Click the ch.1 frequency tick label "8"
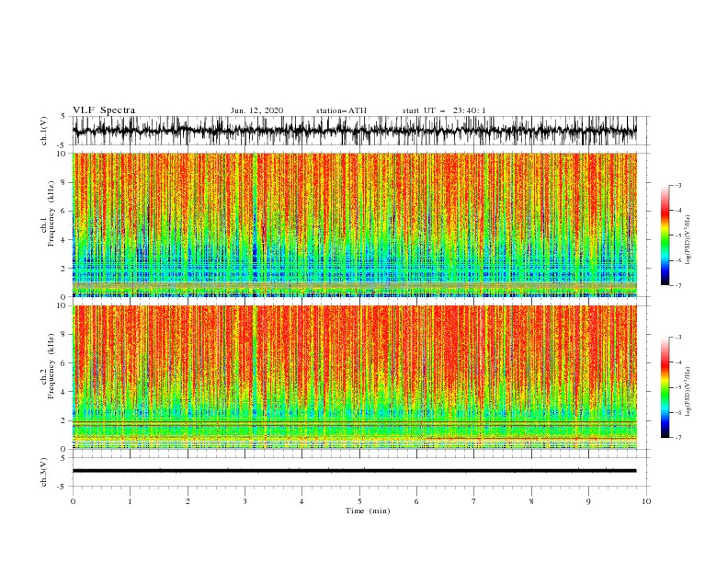 click(x=63, y=182)
